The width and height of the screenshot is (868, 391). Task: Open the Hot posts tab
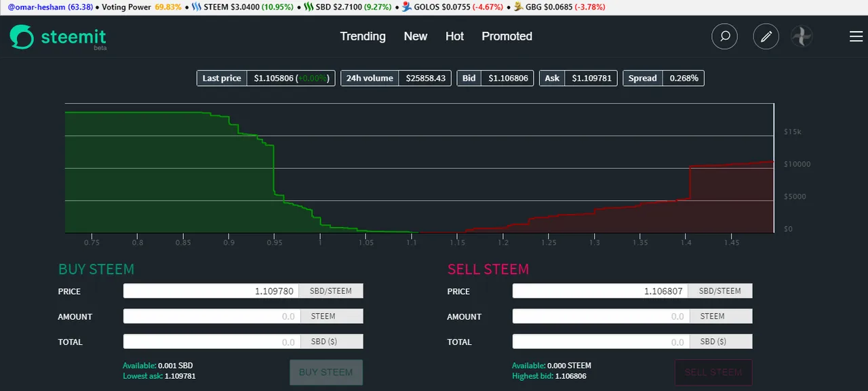click(454, 37)
